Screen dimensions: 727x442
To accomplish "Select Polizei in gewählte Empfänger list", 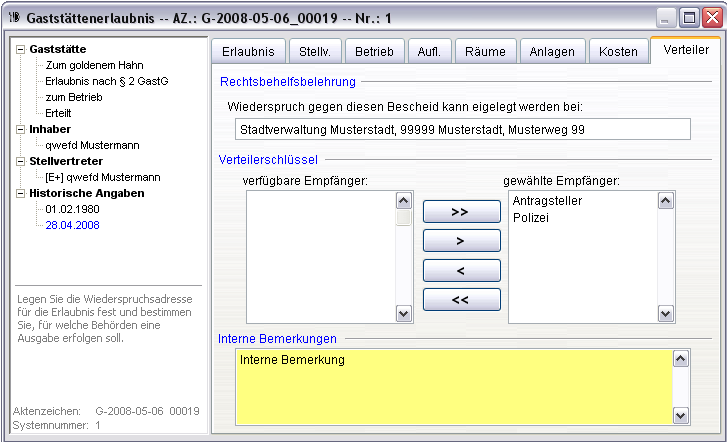I will pos(531,218).
